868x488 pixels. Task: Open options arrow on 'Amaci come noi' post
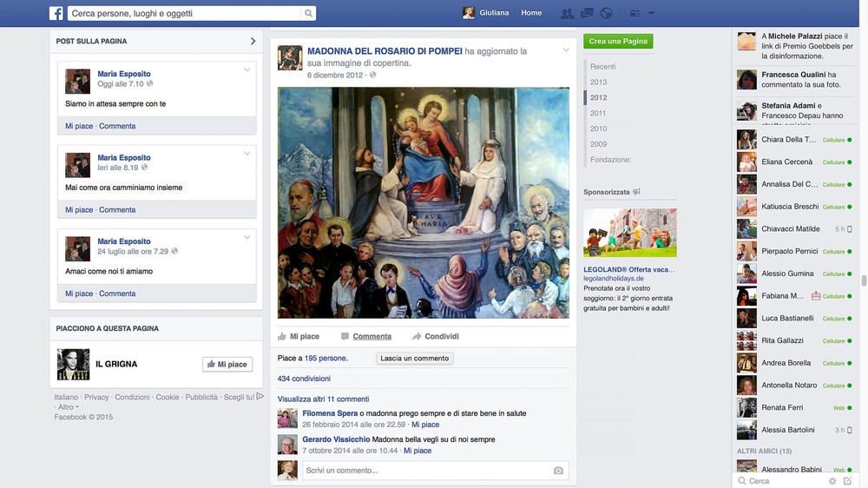click(247, 237)
